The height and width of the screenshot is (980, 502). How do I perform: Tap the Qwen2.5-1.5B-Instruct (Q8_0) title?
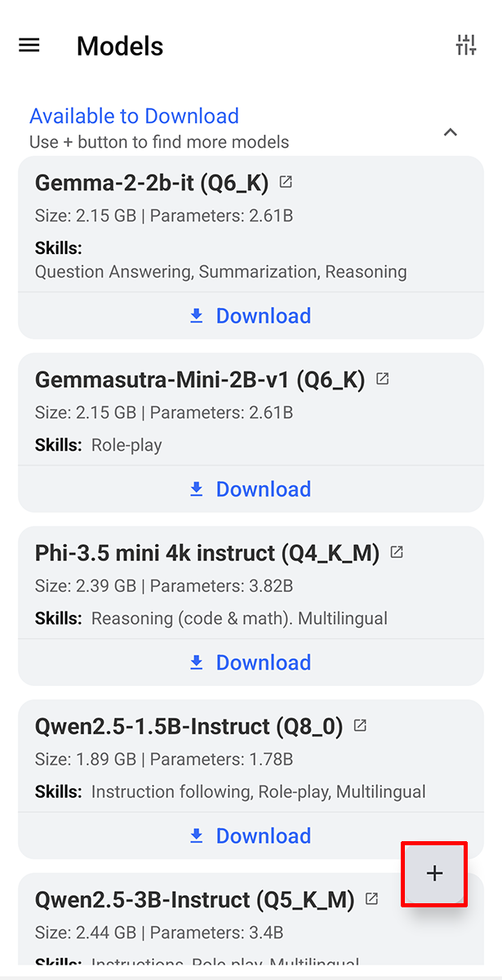click(189, 726)
